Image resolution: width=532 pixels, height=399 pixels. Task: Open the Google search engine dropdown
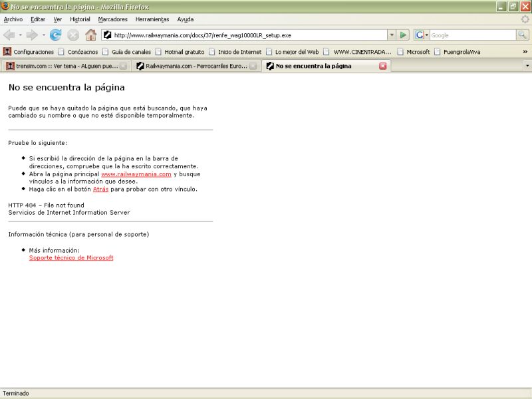click(422, 35)
